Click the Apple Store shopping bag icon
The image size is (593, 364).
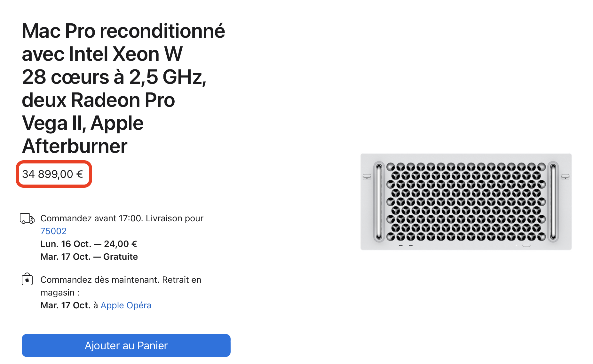click(27, 279)
